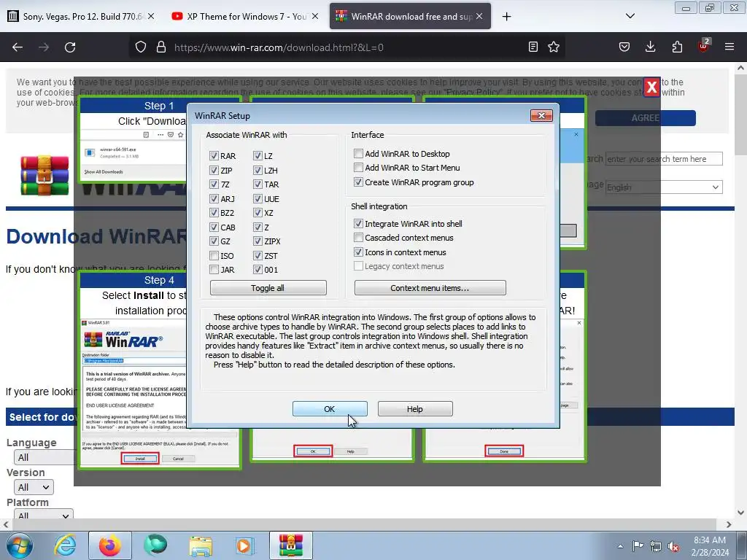The width and height of the screenshot is (747, 560).
Task: Close the Sony Vegas Pro tab
Action: pos(151,16)
